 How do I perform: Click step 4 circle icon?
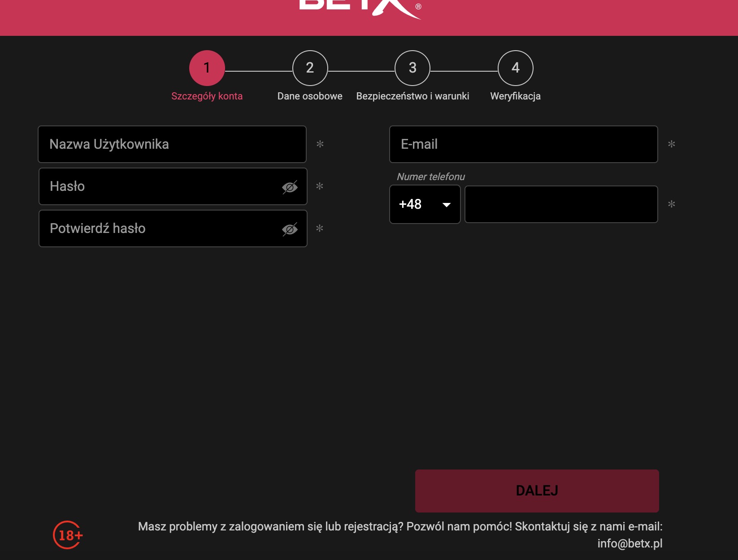[x=515, y=68]
